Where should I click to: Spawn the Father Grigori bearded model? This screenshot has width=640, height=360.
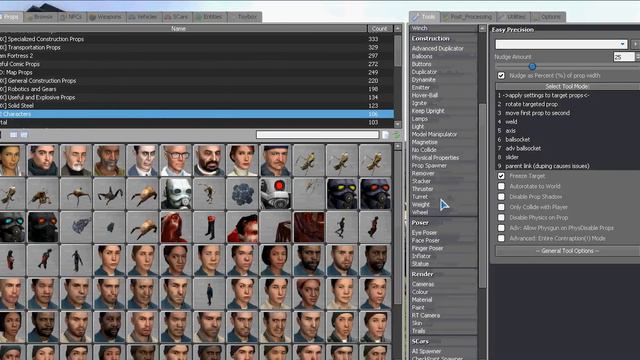point(209,160)
